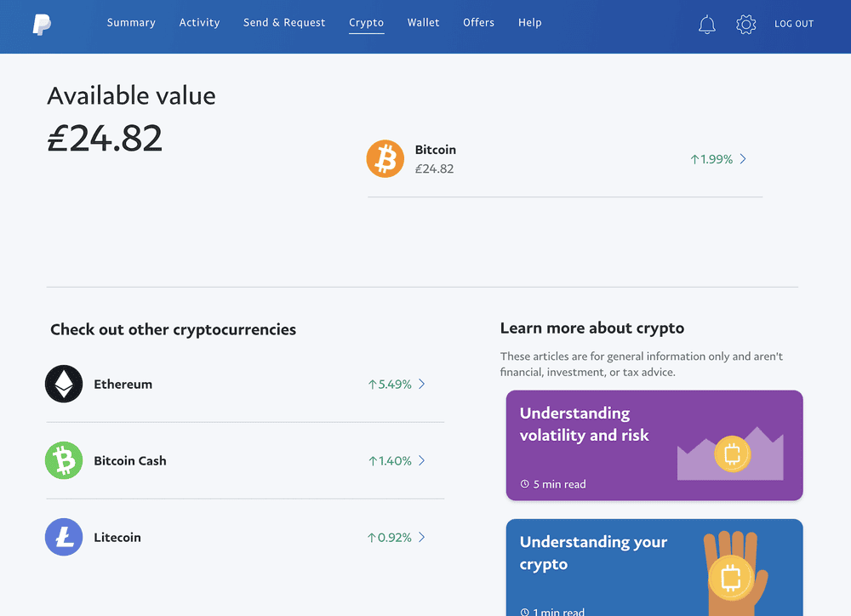Open the settings gear

coord(745,24)
